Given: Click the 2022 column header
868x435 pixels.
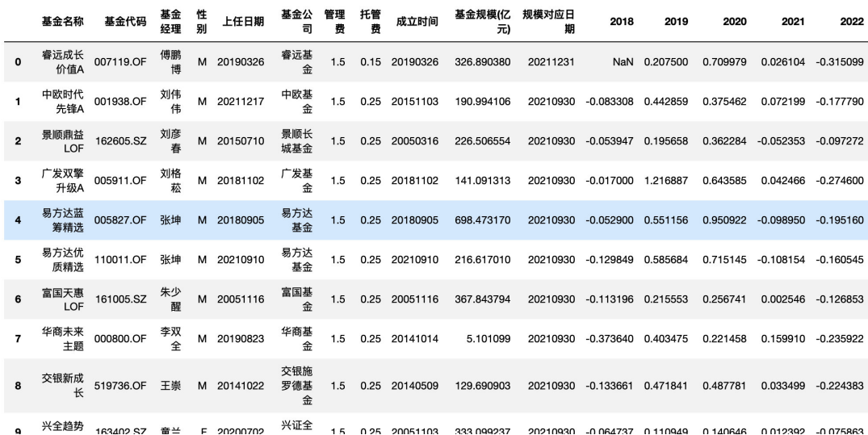Looking at the screenshot, I should [x=851, y=22].
